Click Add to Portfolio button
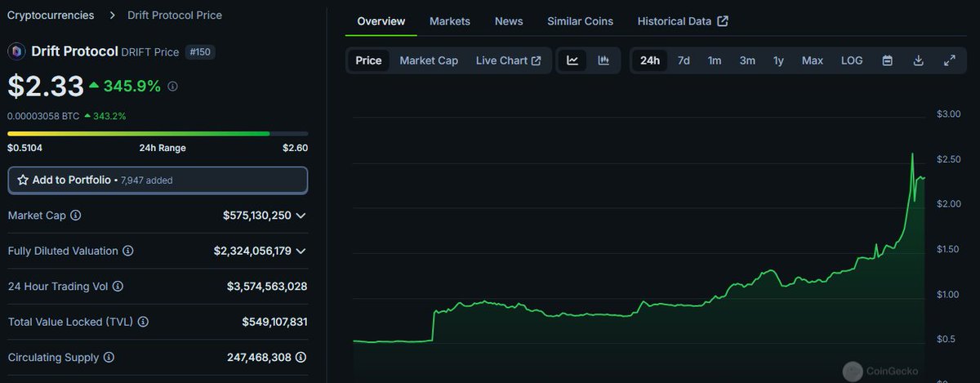 (158, 180)
